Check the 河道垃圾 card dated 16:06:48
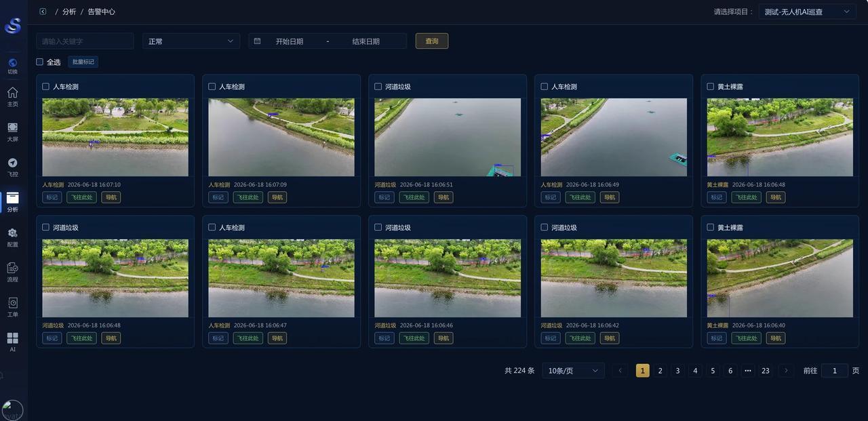868x421 pixels. click(x=45, y=228)
